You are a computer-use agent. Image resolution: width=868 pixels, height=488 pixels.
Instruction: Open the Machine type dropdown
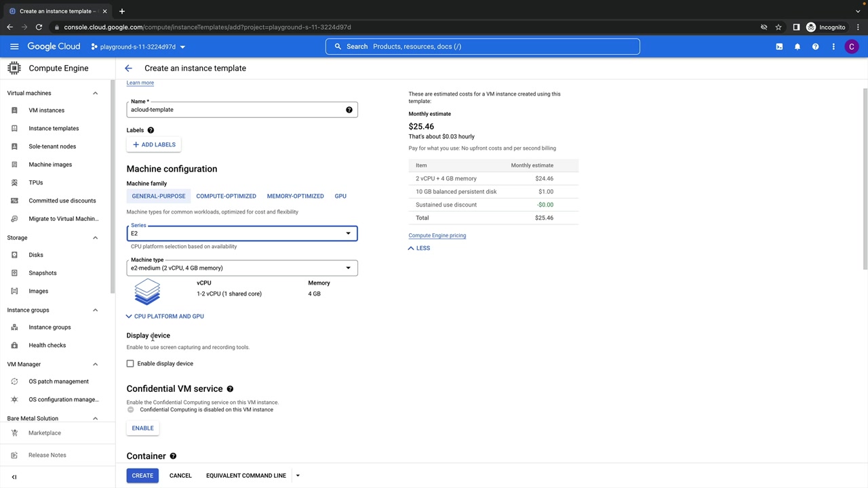coord(241,268)
